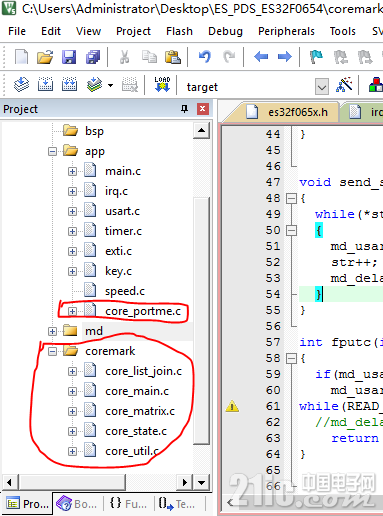
Task: Click the Undo arrow icon
Action: [x=205, y=57]
